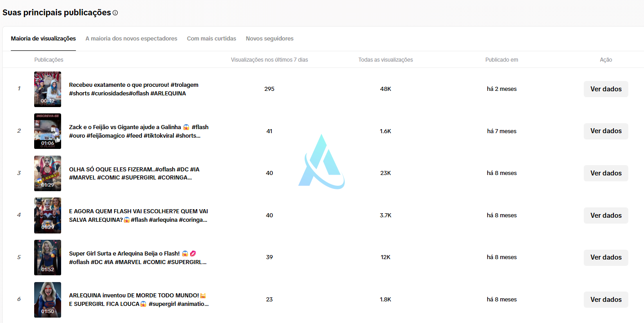Open the thumbnail of the 01:06 video
This screenshot has width=644, height=323.
[x=48, y=131]
